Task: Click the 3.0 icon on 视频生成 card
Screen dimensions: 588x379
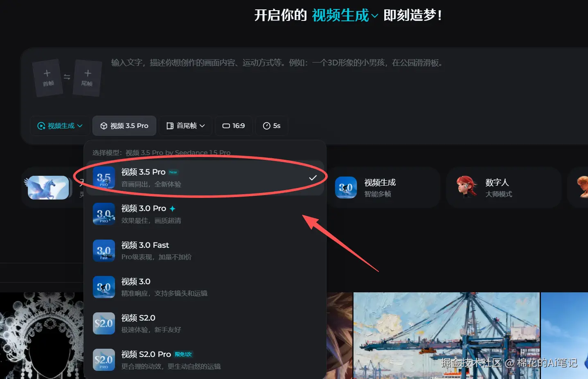Action: point(346,188)
